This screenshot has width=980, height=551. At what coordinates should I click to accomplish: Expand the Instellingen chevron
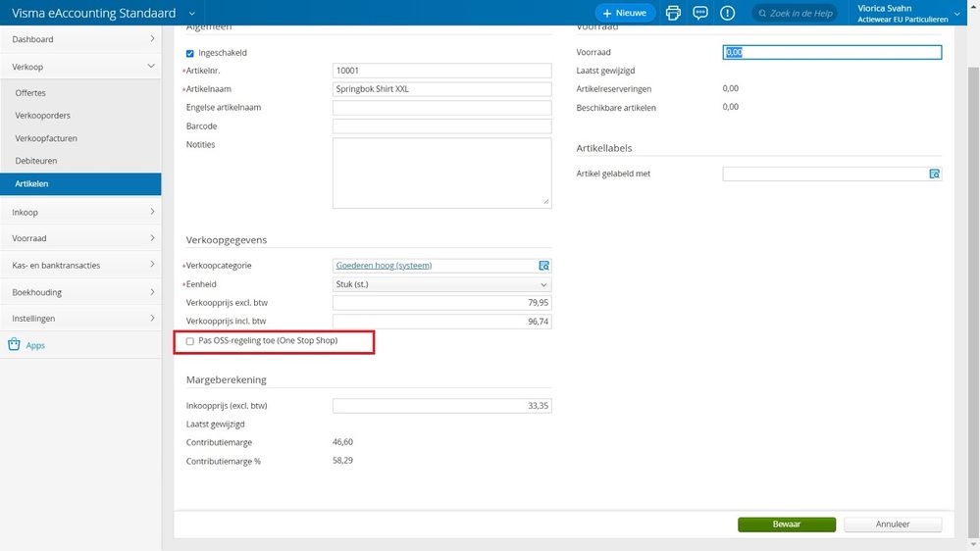152,318
